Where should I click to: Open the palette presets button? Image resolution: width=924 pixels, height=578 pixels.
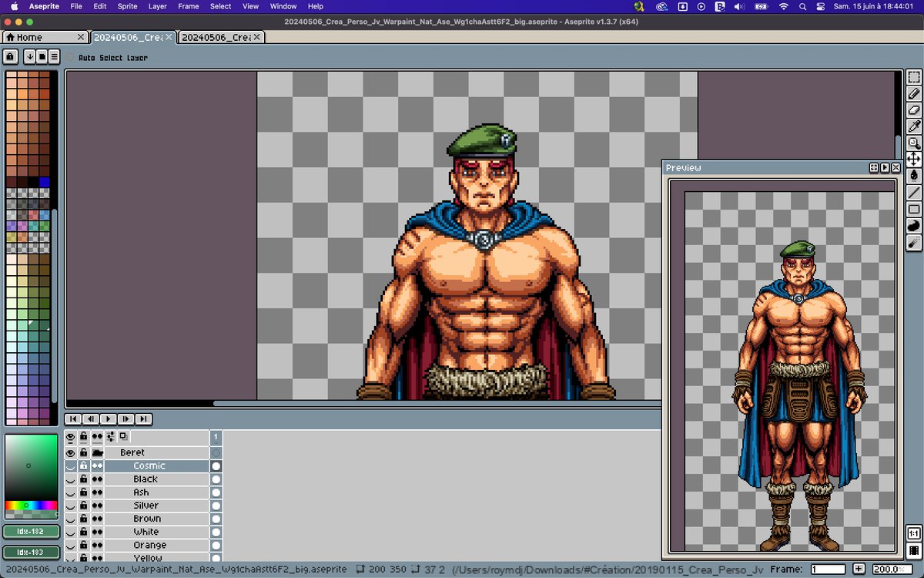tap(42, 56)
